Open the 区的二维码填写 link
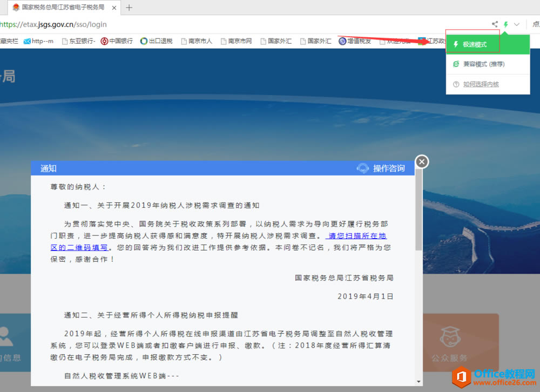The width and height of the screenshot is (540, 392). (79, 247)
